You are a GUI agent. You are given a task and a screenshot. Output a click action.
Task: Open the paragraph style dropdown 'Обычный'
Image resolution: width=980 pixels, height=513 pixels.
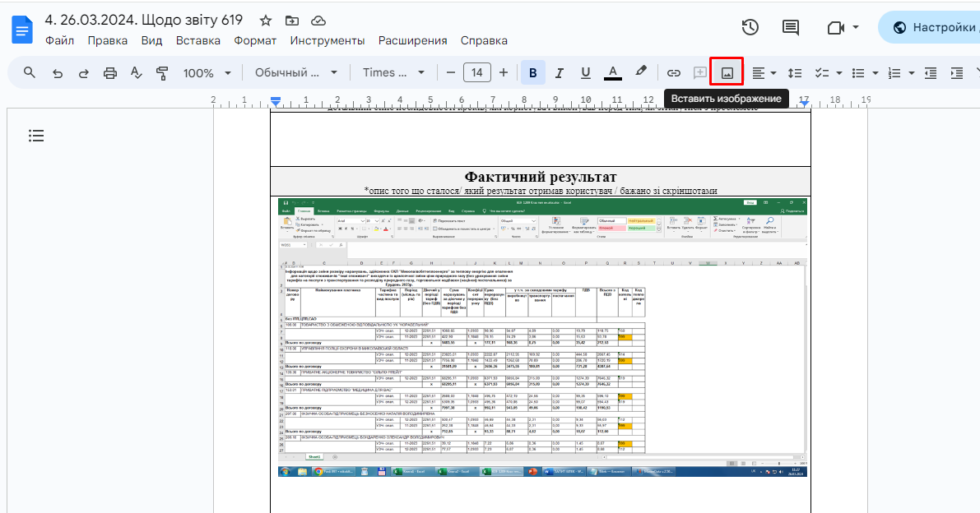(x=295, y=72)
